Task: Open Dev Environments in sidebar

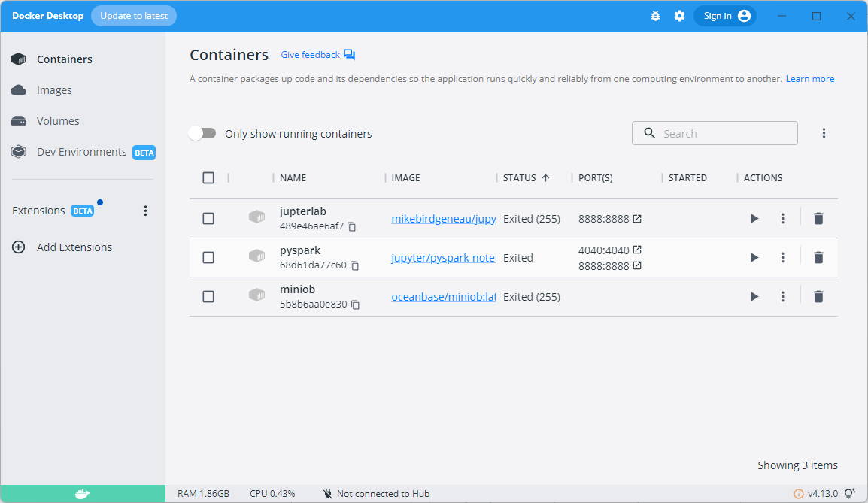Action: pyautogui.click(x=83, y=152)
